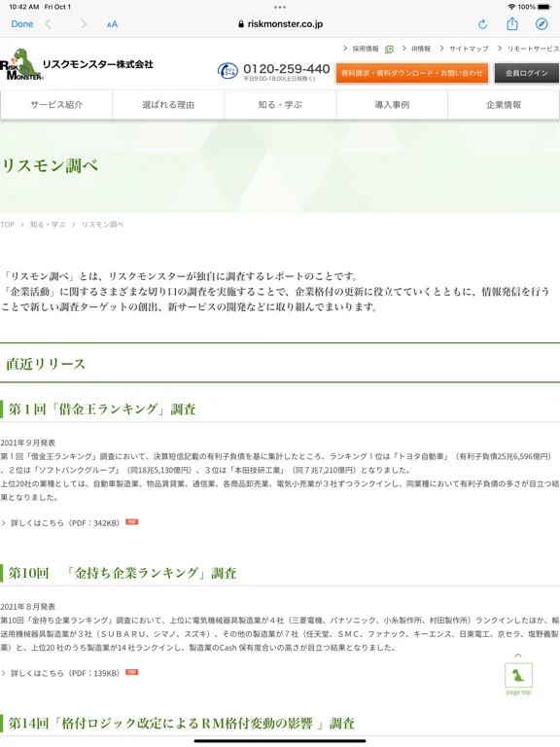Click the upward chevron above page top
Image resolution: width=560 pixels, height=747 pixels.
coord(518,656)
